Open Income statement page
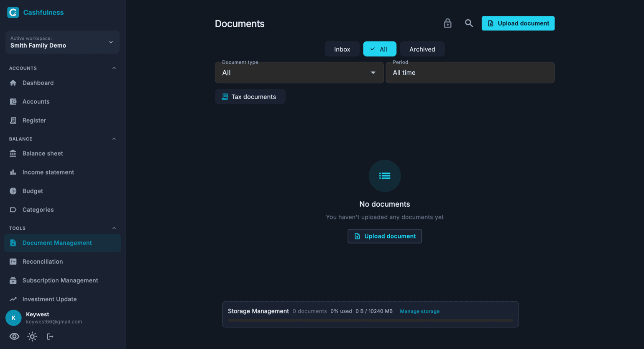Screen dimensions: 644x349 [x=62, y=172]
